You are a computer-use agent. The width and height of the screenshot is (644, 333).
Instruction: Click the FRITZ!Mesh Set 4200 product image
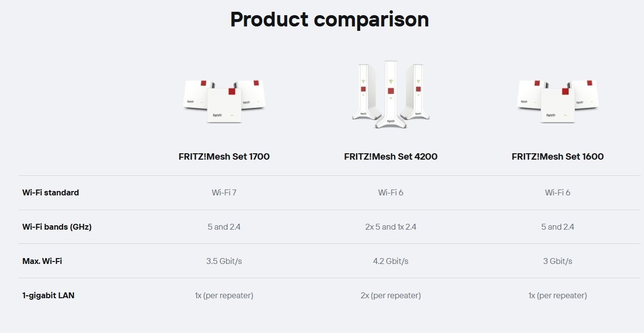coord(391,95)
